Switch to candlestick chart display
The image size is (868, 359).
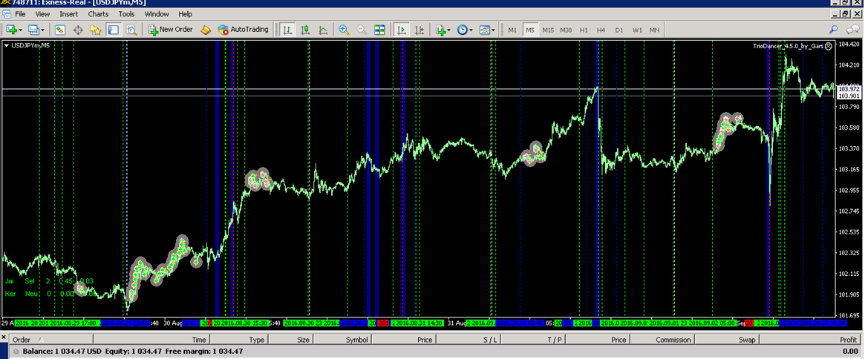click(305, 30)
